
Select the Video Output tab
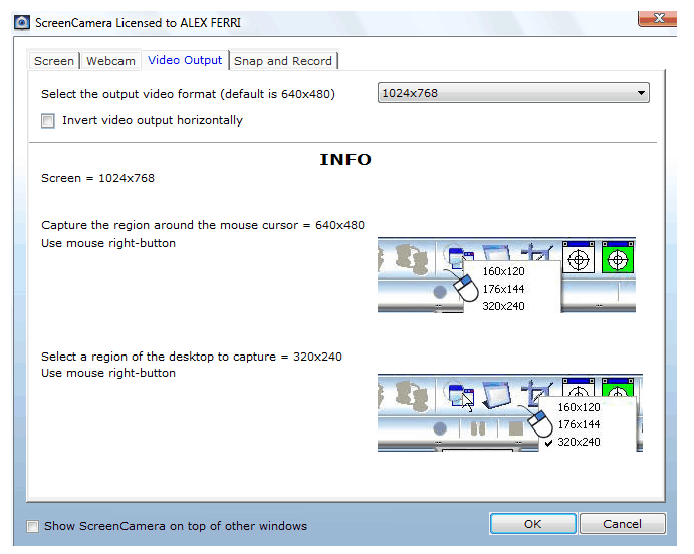[185, 60]
